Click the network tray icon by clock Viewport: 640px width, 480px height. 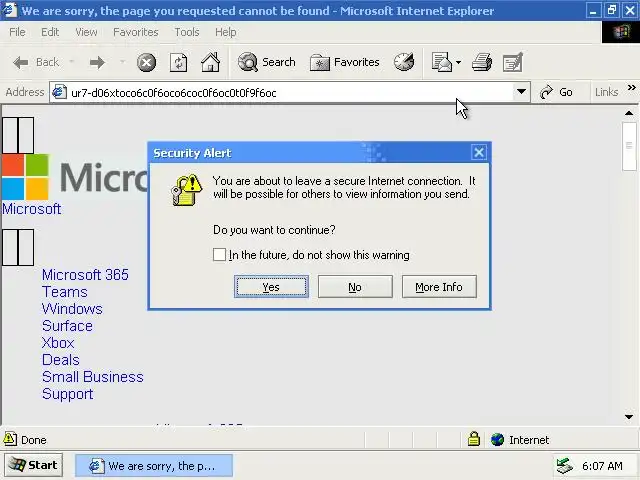click(x=565, y=466)
